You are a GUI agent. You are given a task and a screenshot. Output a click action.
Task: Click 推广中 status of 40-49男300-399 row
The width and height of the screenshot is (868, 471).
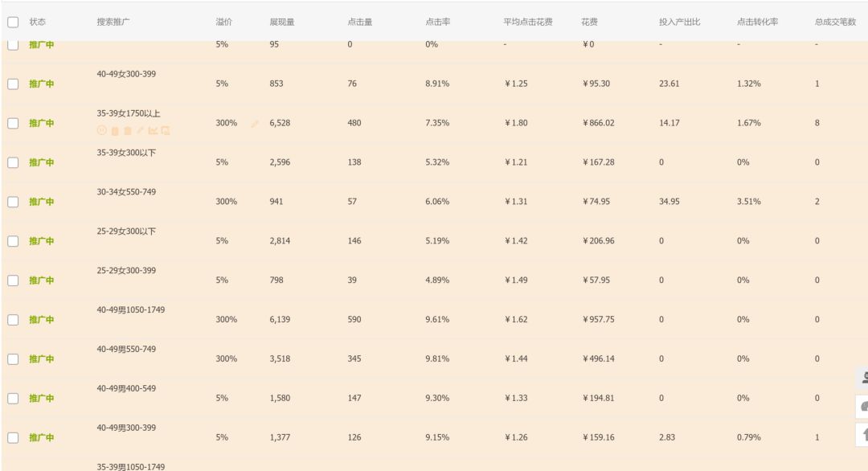(x=41, y=438)
